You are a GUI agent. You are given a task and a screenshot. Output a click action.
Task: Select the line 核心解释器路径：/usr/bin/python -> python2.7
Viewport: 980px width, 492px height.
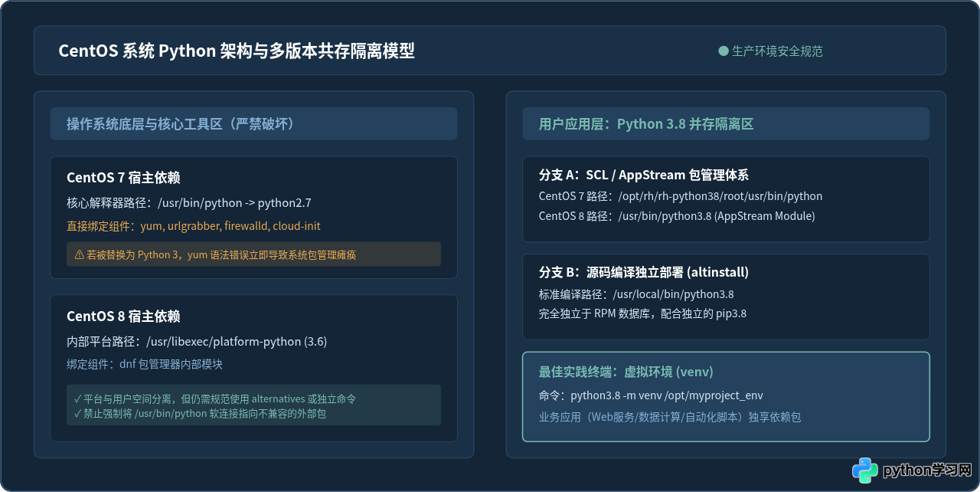tap(189, 203)
